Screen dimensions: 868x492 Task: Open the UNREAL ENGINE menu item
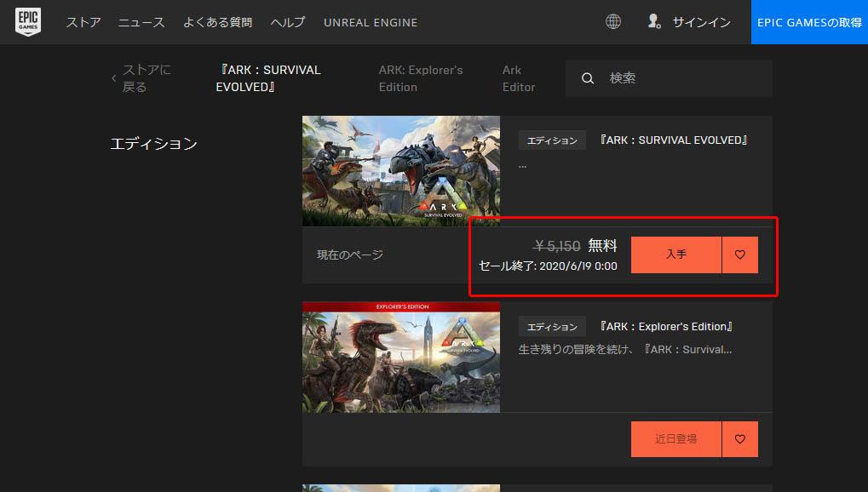click(x=371, y=23)
